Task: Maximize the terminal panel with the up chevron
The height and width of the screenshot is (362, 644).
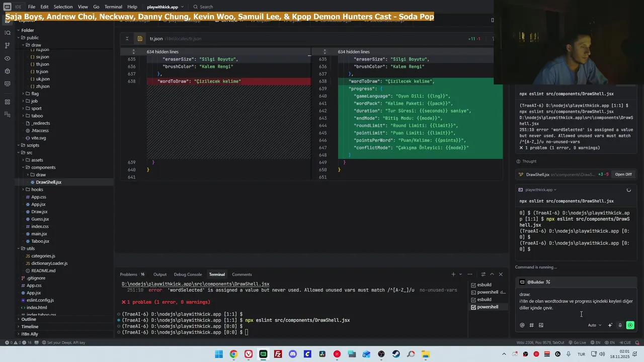Action: pos(492,275)
